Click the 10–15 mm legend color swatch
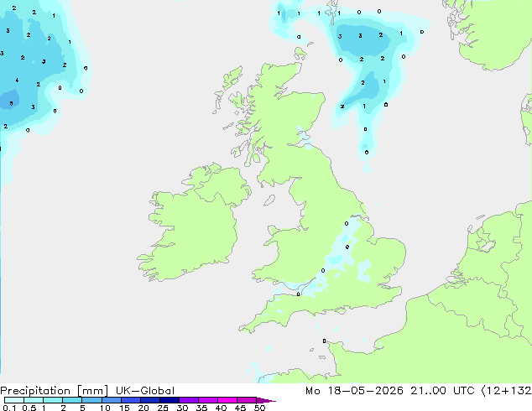532x411 pixels. point(111,400)
